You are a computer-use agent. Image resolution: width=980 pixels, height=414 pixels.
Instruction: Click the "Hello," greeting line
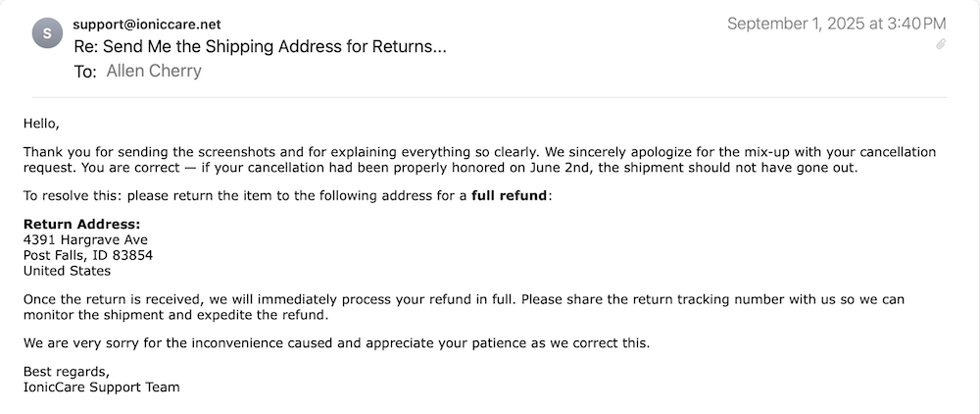42,125
